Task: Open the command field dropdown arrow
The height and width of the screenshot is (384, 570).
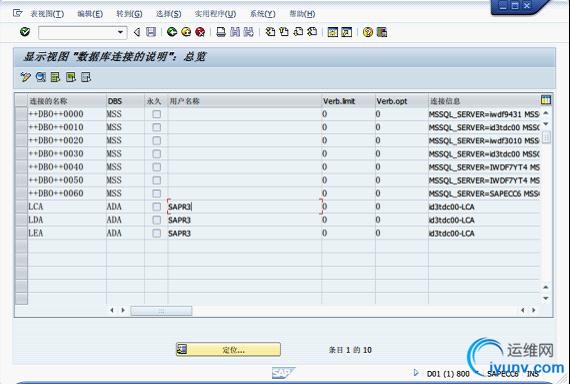Action: pos(120,32)
